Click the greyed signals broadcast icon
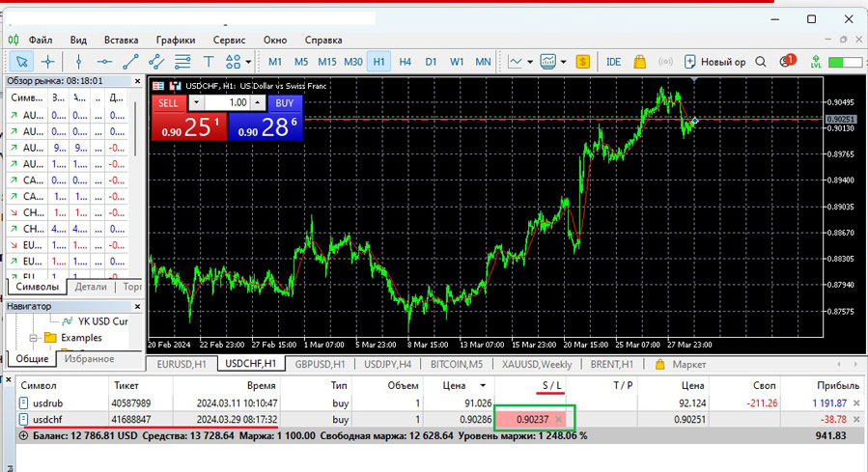Screen dimensions: 868x472 [665, 62]
